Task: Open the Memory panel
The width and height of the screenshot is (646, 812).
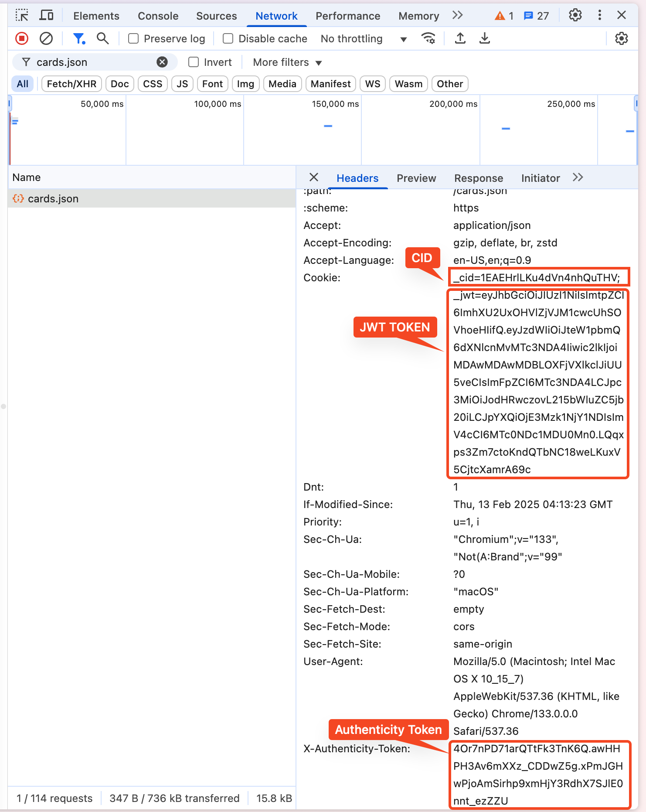Action: (419, 16)
